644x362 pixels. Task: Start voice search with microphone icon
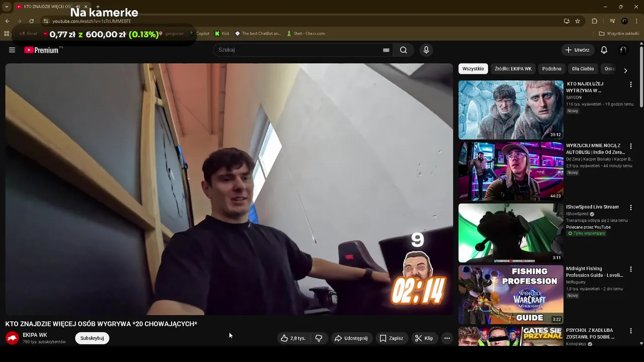(426, 50)
